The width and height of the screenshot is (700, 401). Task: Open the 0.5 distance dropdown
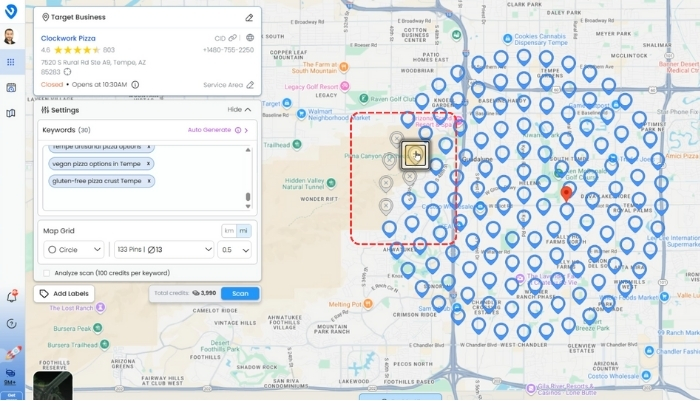234,250
